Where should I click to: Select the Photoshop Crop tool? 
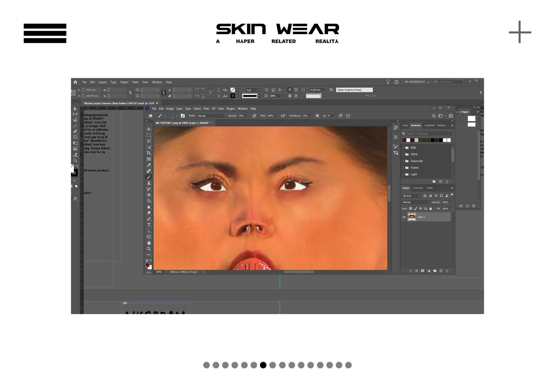(x=149, y=153)
